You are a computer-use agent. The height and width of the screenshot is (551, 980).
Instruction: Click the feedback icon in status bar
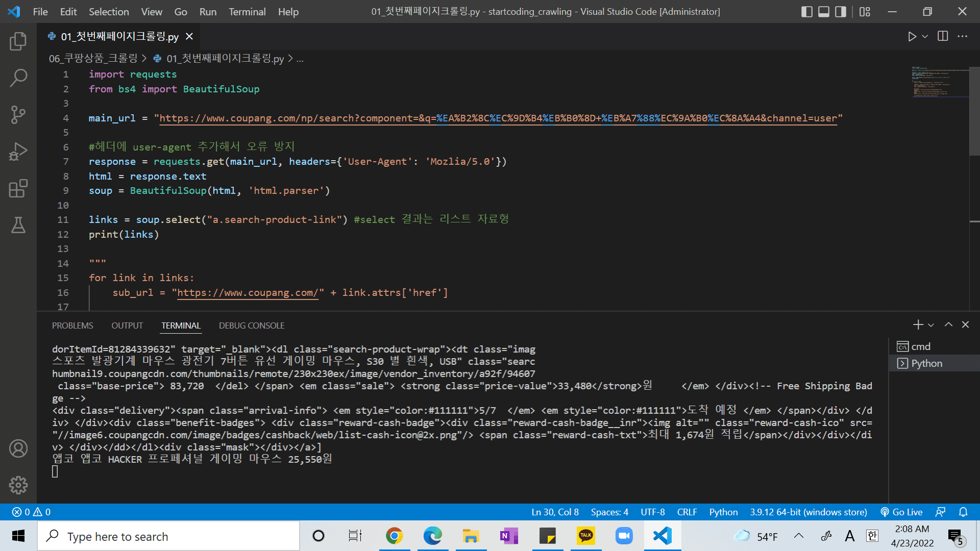point(940,512)
